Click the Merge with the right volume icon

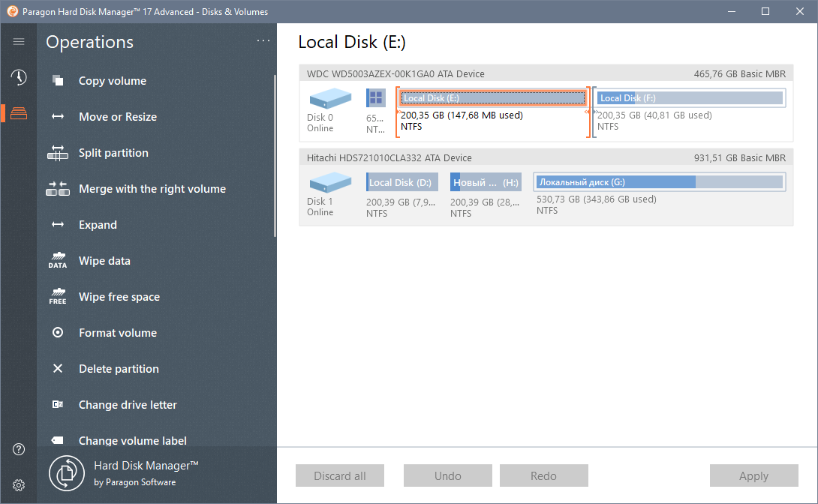pyautogui.click(x=58, y=189)
